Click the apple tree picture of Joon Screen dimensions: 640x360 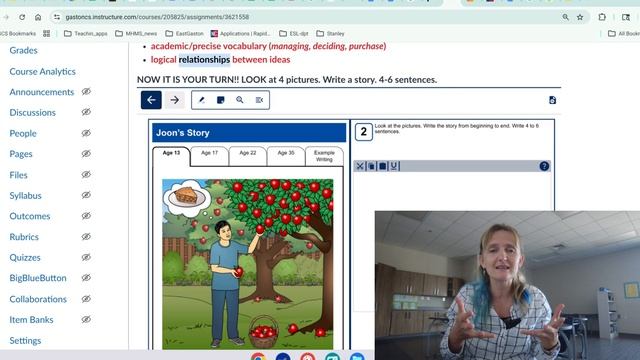(247, 264)
